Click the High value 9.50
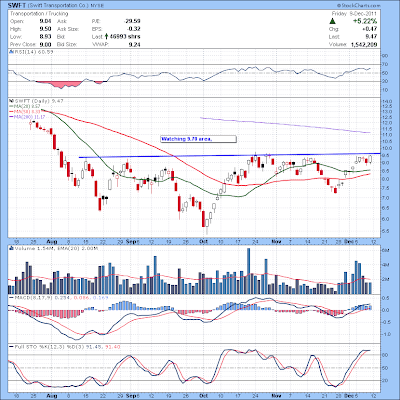This screenshot has height=400, width=400. click(x=45, y=29)
